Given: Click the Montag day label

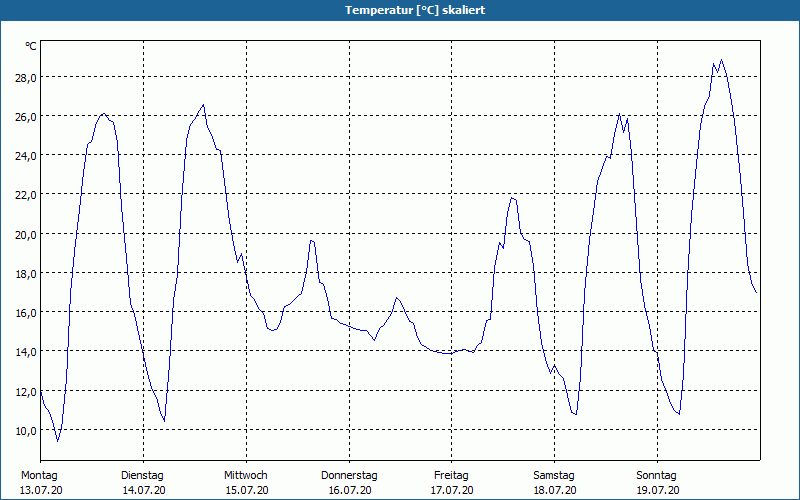Looking at the screenshot, I should (x=39, y=476).
